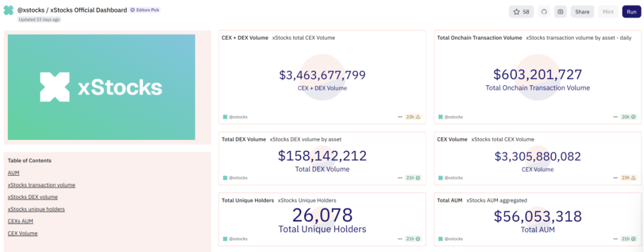This screenshot has height=252, width=644.
Task: Go to xStocks transaction volume section link
Action: tap(41, 185)
